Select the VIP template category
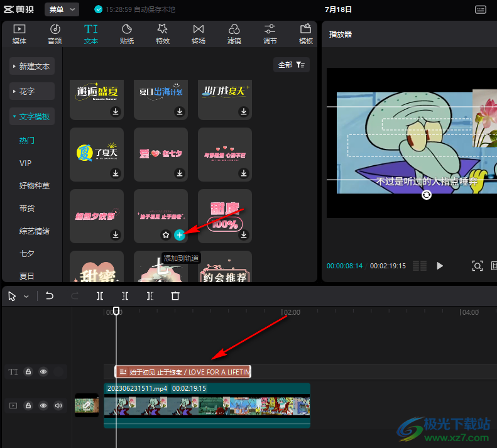 click(x=25, y=163)
